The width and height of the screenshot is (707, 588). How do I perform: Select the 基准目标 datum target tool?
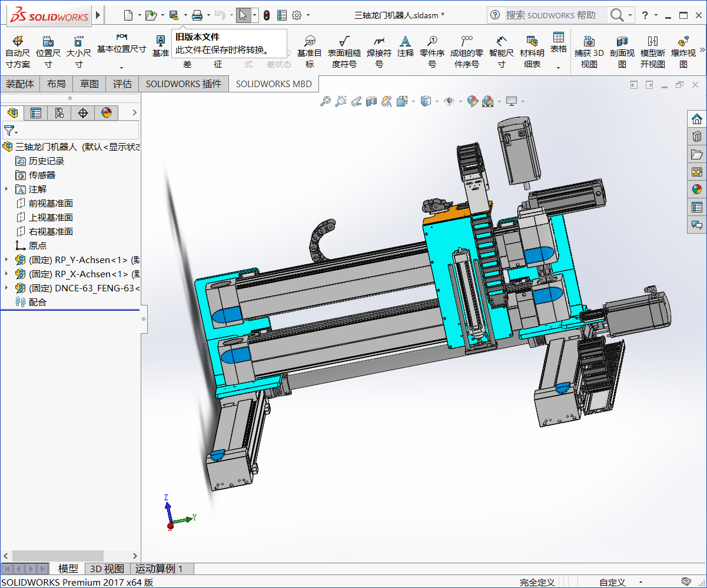coord(310,51)
